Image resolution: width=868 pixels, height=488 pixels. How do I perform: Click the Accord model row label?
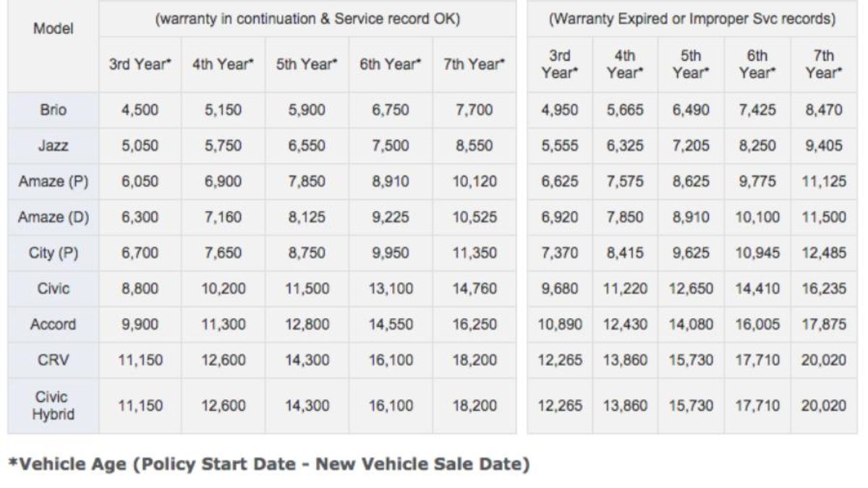point(53,325)
